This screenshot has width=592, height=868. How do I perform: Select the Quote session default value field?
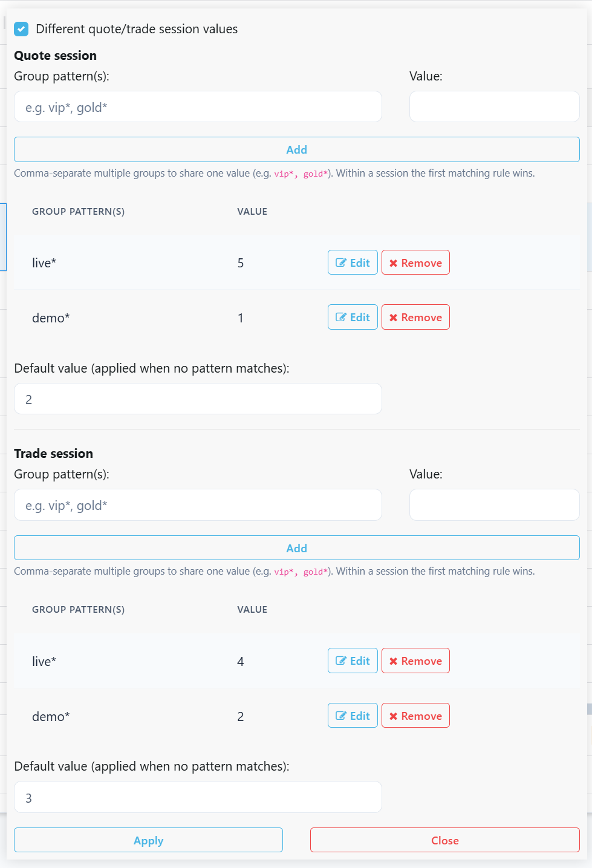coord(198,399)
